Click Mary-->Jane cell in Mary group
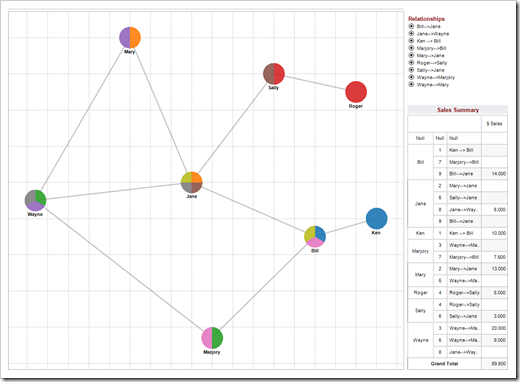Image resolution: width=520 pixels, height=382 pixels. click(x=464, y=269)
